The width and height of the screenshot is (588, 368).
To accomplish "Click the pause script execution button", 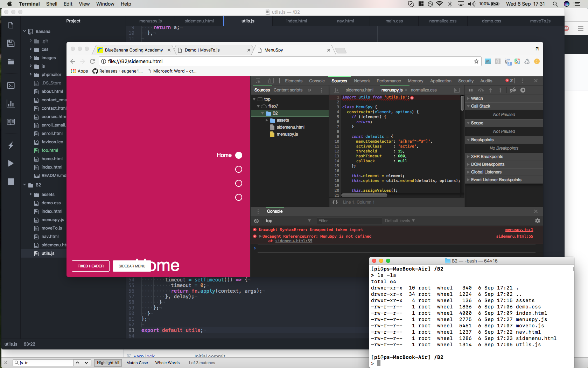I will click(x=471, y=90).
